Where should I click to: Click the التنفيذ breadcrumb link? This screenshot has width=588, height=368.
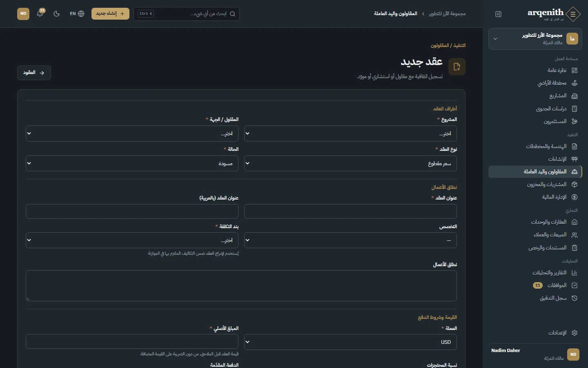pos(460,45)
